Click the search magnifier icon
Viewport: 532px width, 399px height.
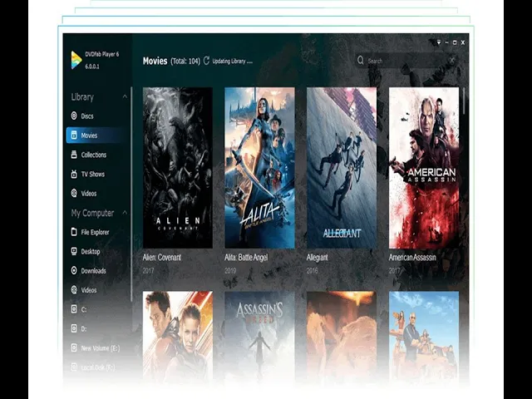[361, 61]
